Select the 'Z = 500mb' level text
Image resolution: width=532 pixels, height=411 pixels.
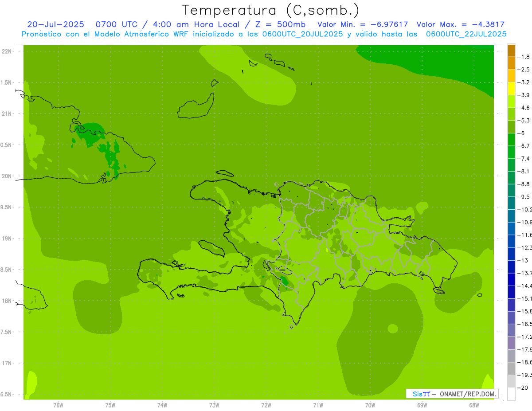point(280,24)
